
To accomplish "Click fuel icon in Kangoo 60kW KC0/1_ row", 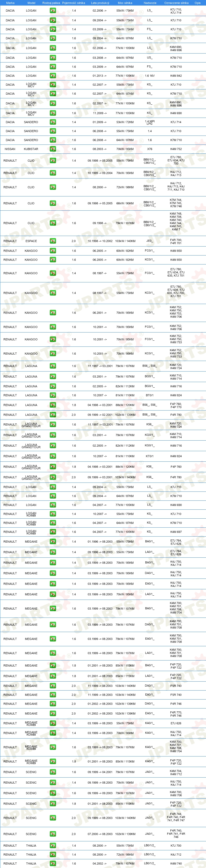I will (x=53, y=260).
